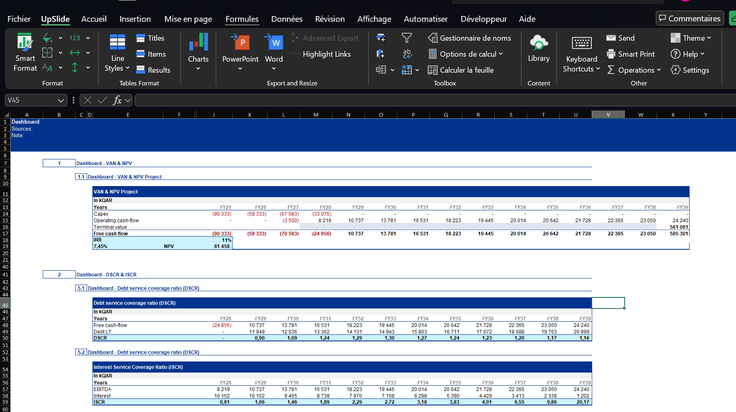Image resolution: width=736 pixels, height=412 pixels.
Task: Open Keyboard Shortcuts
Action: point(582,54)
